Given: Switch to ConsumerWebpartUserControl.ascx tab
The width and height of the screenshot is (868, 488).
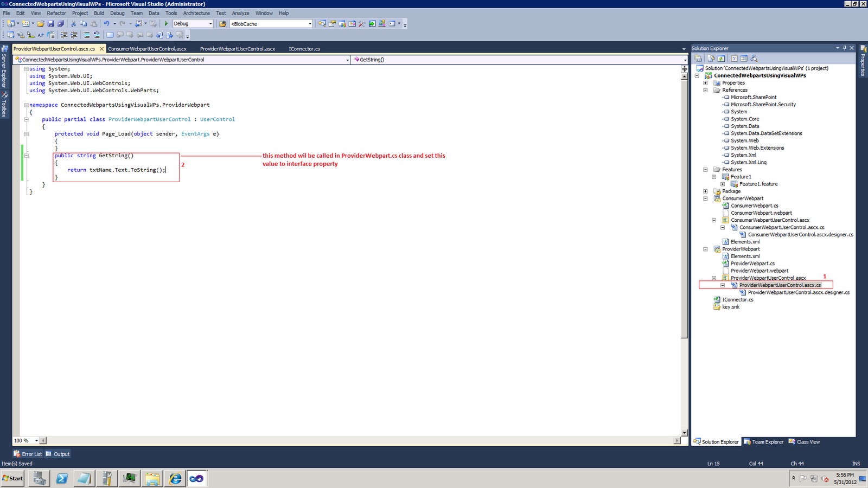Looking at the screenshot, I should (148, 49).
